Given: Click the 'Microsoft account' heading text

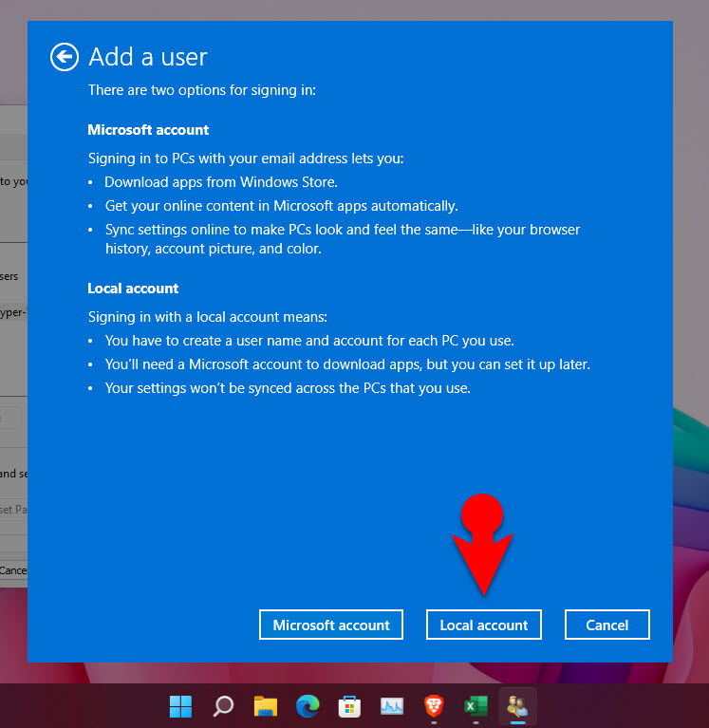Looking at the screenshot, I should click(x=148, y=130).
